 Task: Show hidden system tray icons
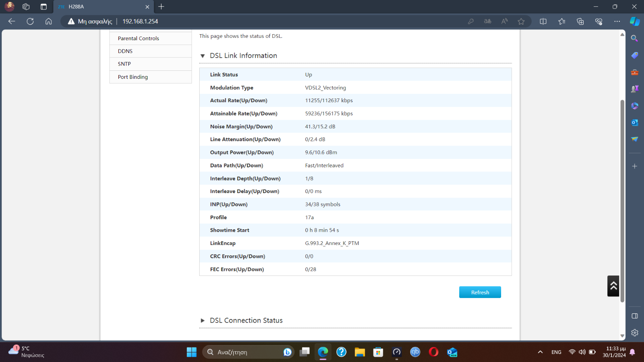(x=540, y=352)
